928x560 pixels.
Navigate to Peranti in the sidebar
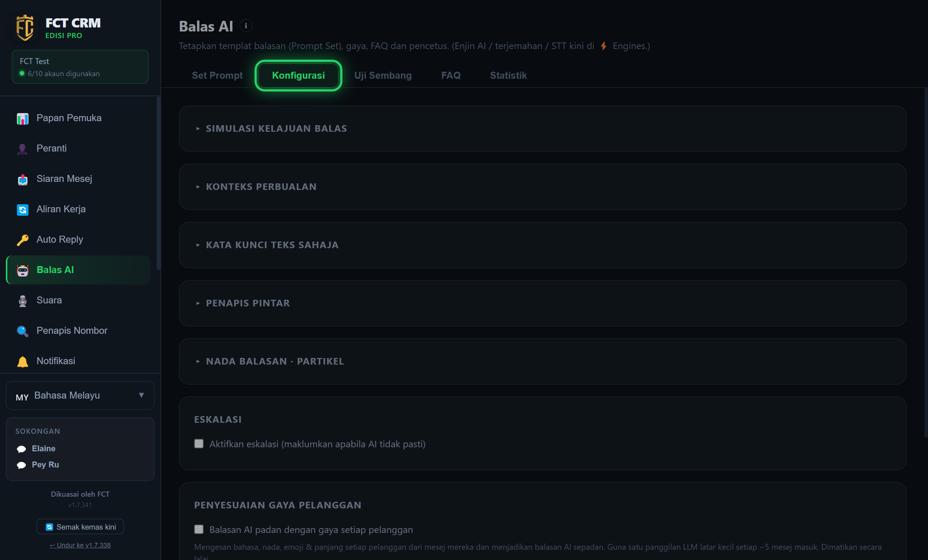[78, 149]
